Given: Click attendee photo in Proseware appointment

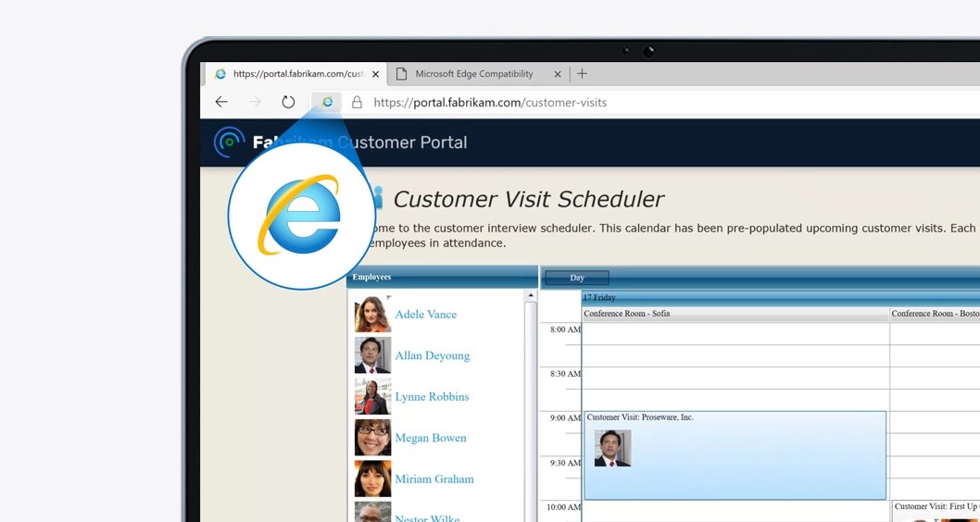Looking at the screenshot, I should pos(612,448).
